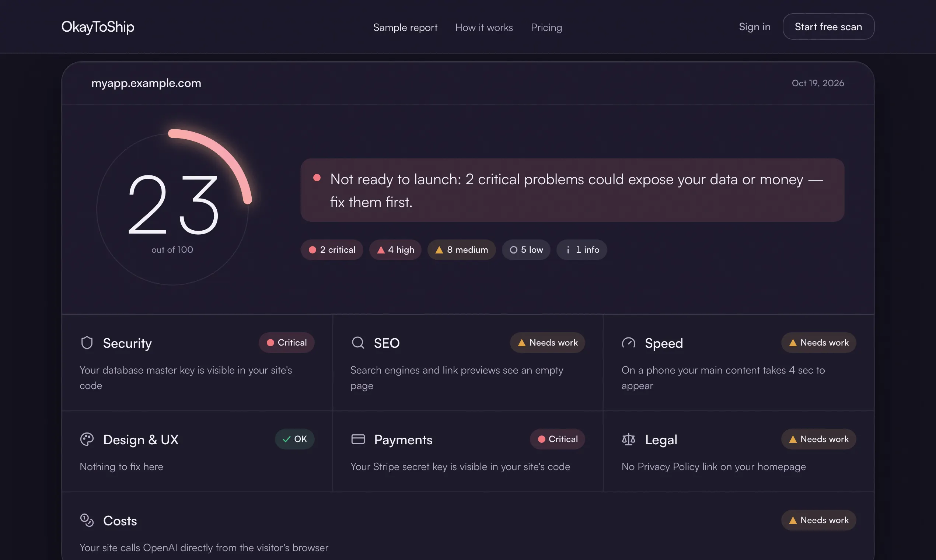Select the 5 low severity chip
The height and width of the screenshot is (560, 936).
pyautogui.click(x=526, y=250)
